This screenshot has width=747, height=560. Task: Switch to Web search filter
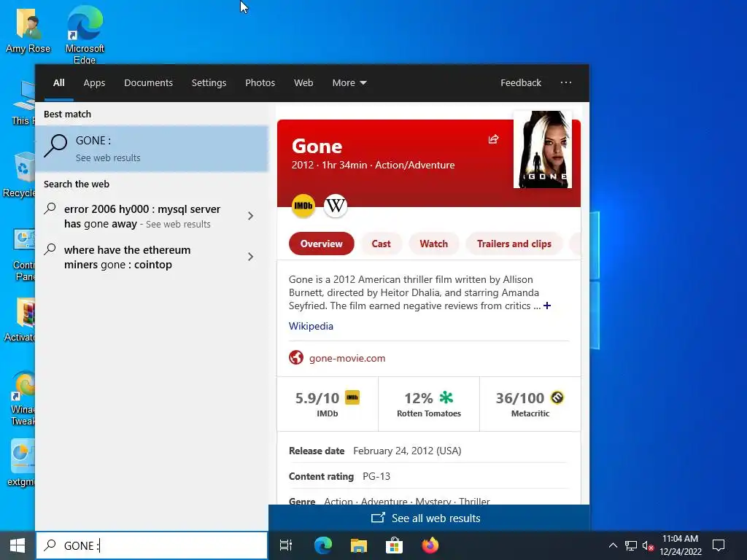click(303, 83)
